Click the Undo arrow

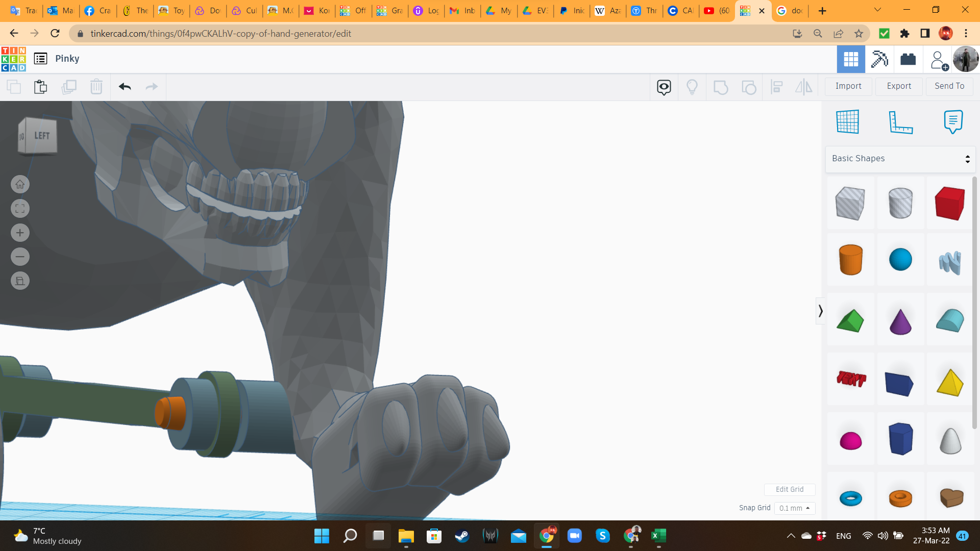pyautogui.click(x=125, y=87)
